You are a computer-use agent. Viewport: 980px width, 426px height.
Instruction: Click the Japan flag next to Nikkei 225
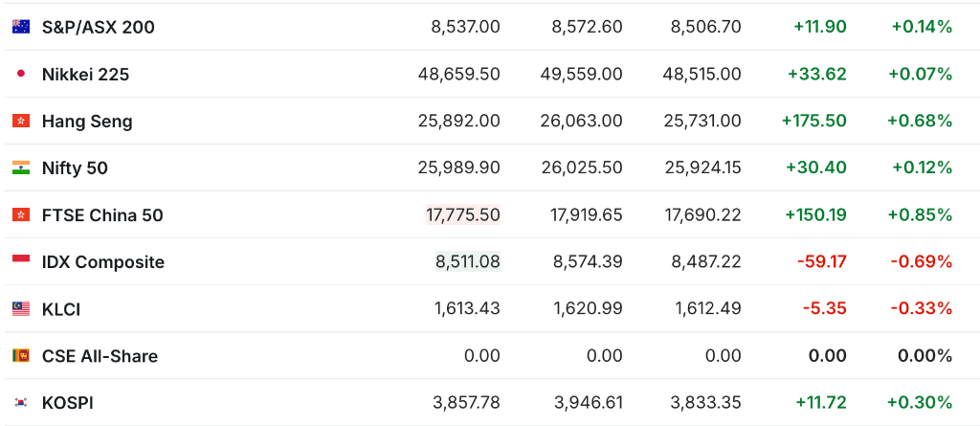(x=21, y=74)
